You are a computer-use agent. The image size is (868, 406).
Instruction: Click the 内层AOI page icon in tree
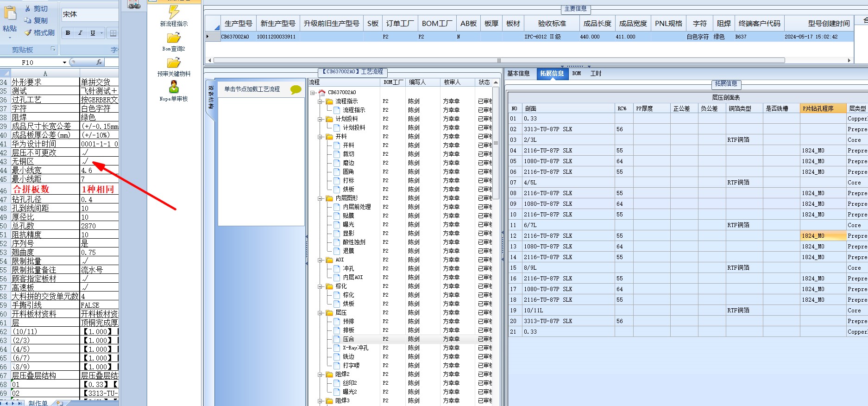point(337,277)
